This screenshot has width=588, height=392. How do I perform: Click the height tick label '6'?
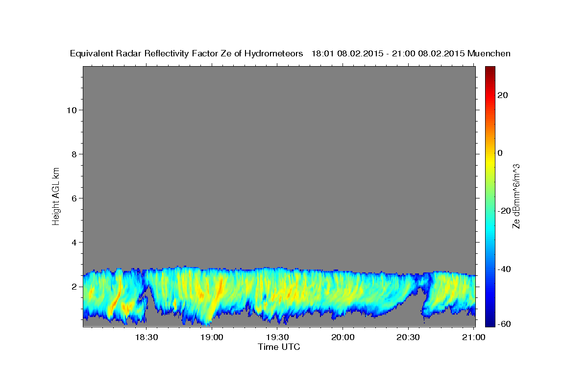coord(74,198)
